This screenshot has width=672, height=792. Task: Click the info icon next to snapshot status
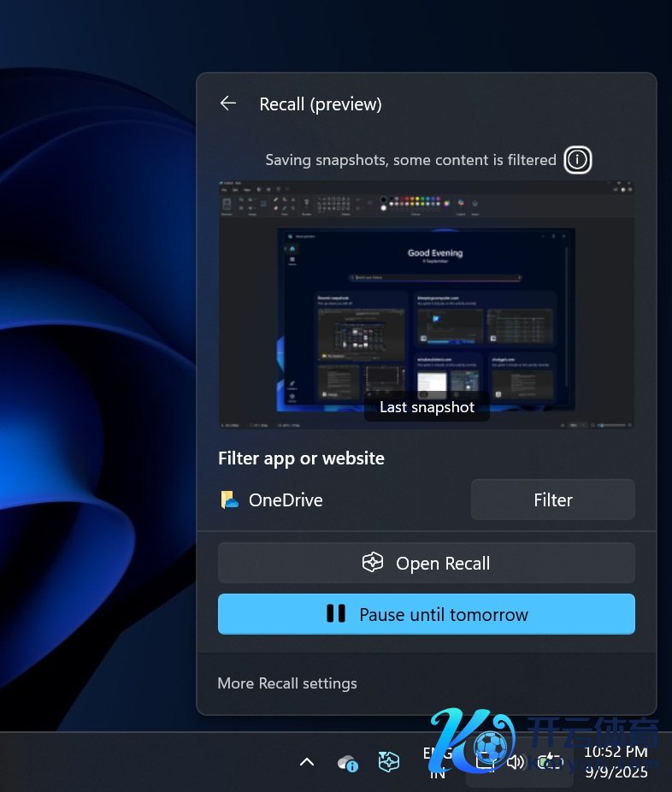tap(578, 160)
